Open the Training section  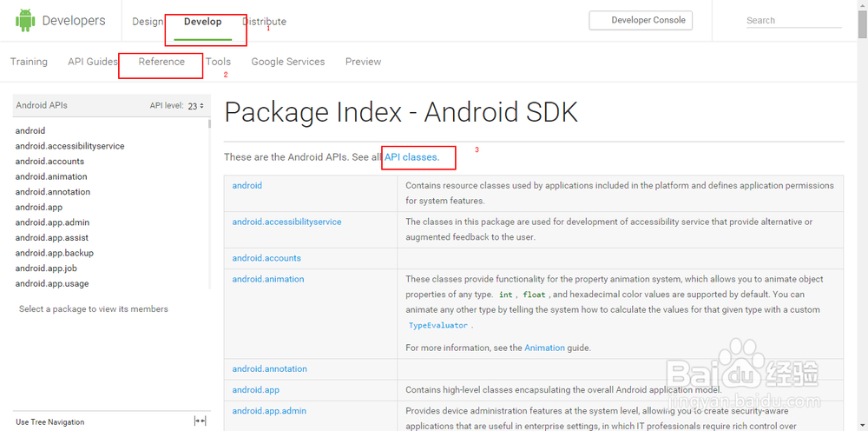click(29, 62)
